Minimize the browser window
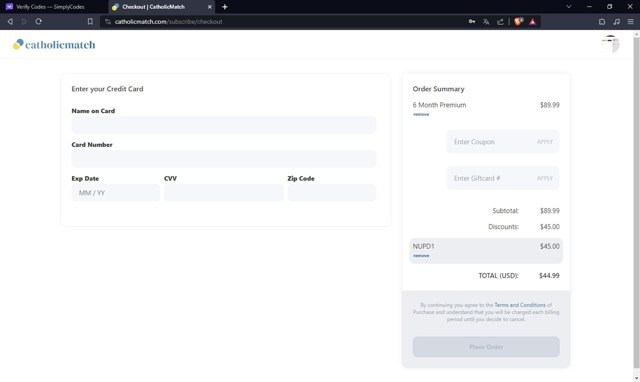The image size is (640, 382). (589, 7)
